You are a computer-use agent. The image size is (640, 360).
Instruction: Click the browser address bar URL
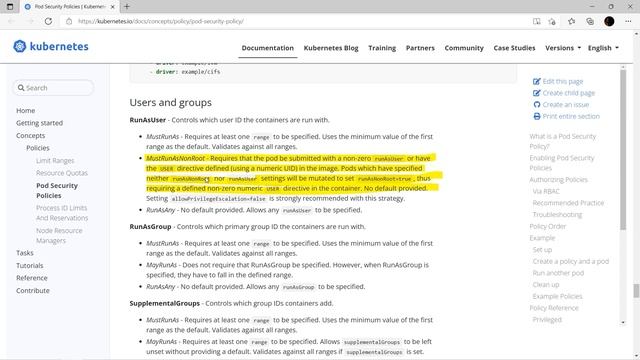(161, 21)
